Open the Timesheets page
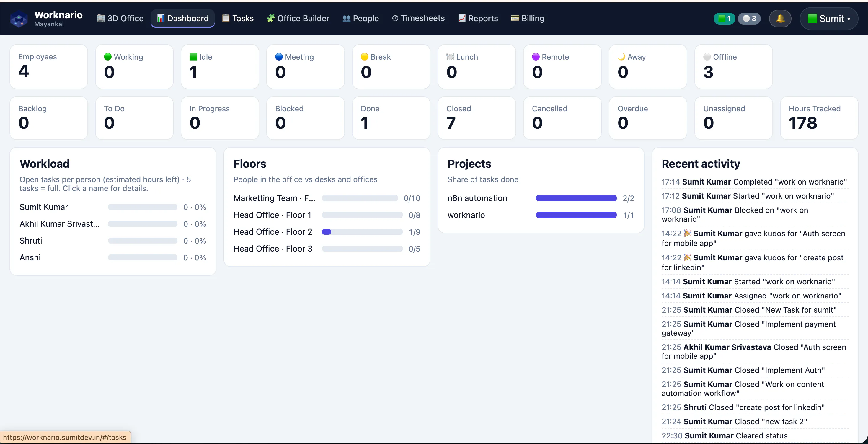 coord(419,19)
